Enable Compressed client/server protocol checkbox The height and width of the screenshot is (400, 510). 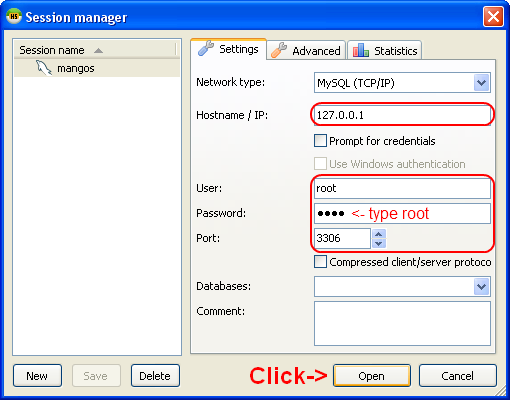[x=320, y=262]
